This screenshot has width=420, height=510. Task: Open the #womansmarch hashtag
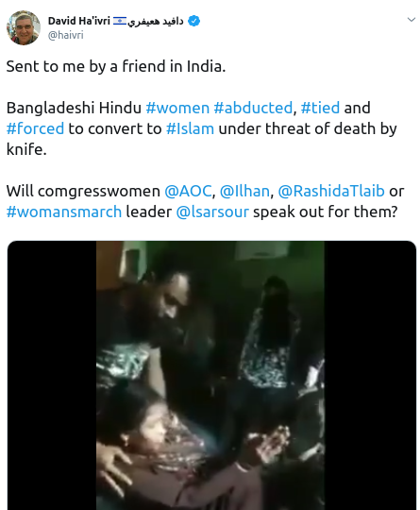(64, 212)
